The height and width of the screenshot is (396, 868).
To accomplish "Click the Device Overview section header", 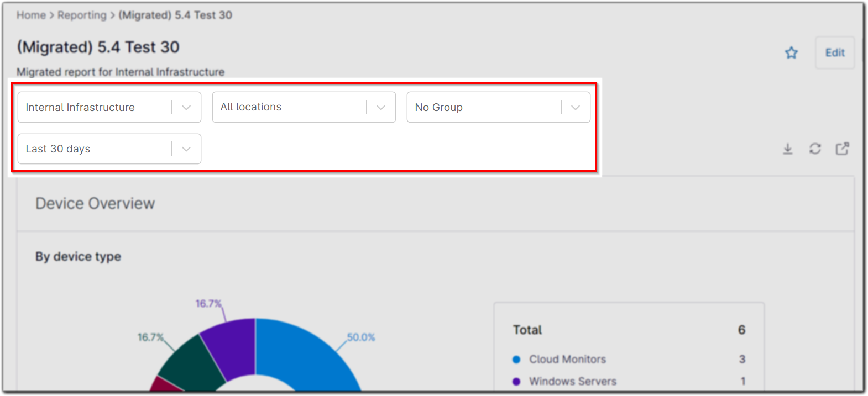I will (x=95, y=204).
